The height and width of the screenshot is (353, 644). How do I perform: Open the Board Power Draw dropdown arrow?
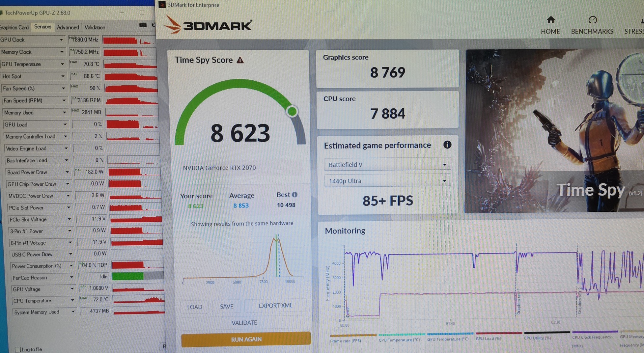tap(67, 172)
